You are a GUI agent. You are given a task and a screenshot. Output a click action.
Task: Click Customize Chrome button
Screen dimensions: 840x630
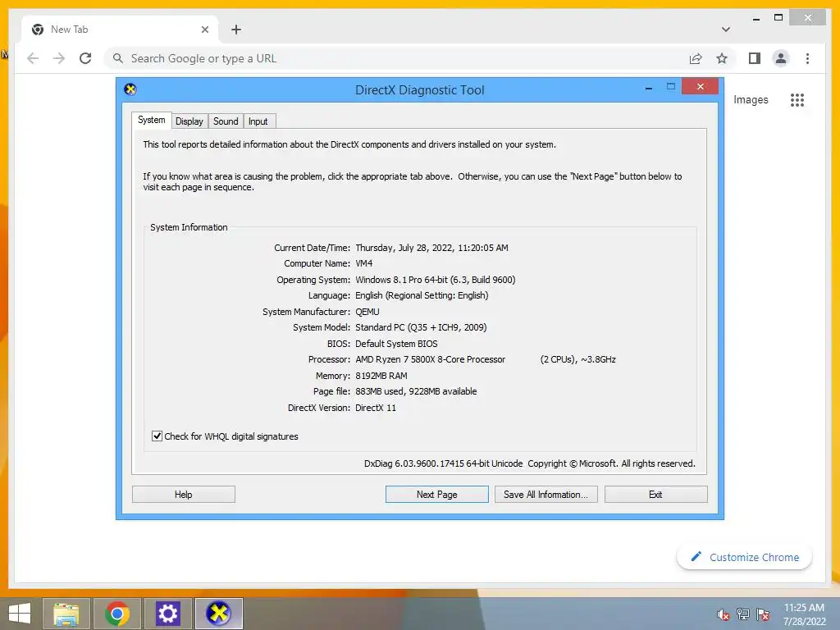[744, 557]
